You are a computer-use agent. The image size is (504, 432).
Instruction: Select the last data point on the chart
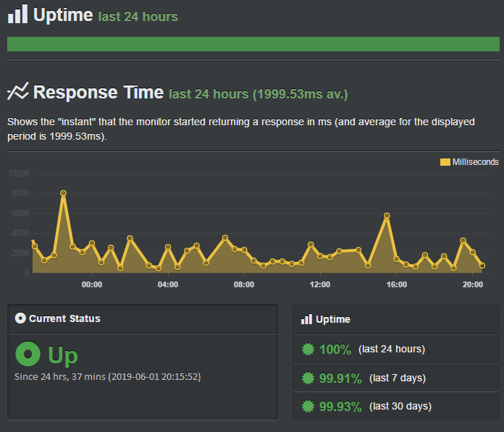(x=482, y=266)
